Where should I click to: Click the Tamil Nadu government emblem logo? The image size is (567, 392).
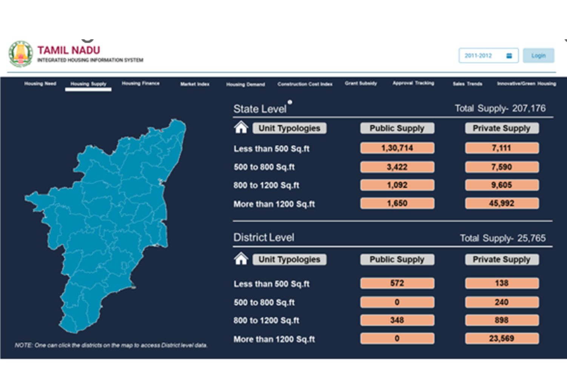click(x=21, y=54)
